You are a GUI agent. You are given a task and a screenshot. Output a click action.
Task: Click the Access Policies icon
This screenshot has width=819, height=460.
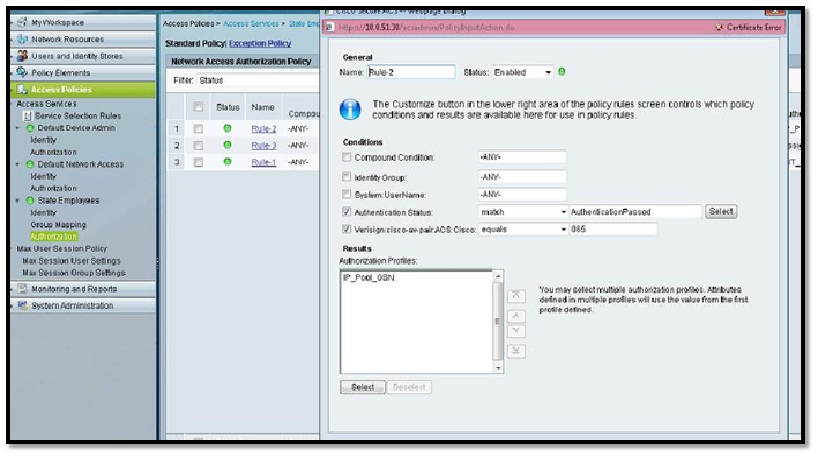[x=22, y=89]
